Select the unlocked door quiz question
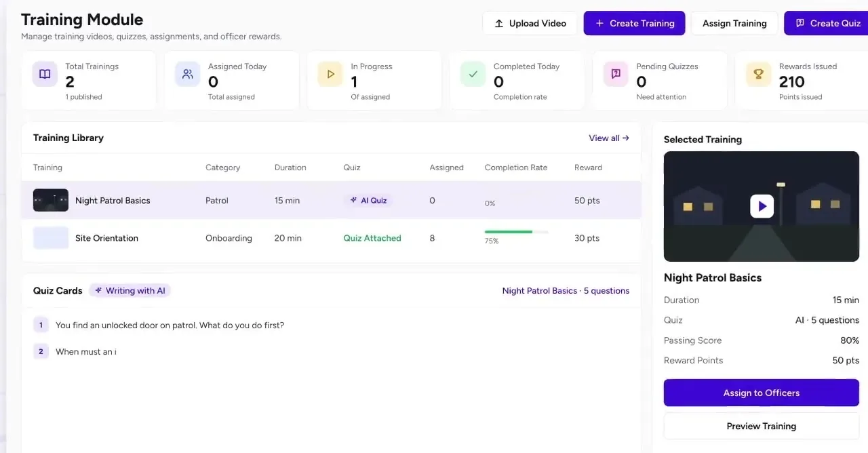 tap(170, 325)
